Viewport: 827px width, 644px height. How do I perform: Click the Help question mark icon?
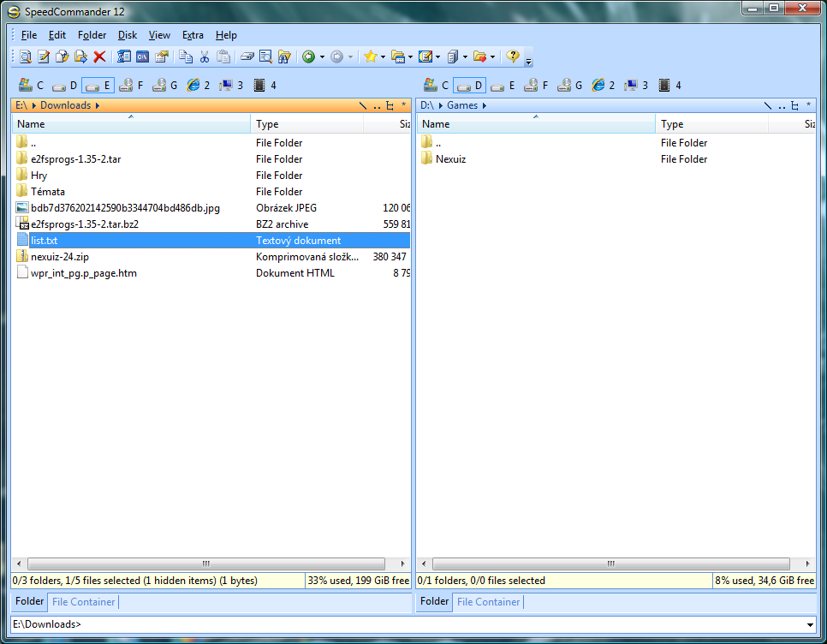(513, 57)
